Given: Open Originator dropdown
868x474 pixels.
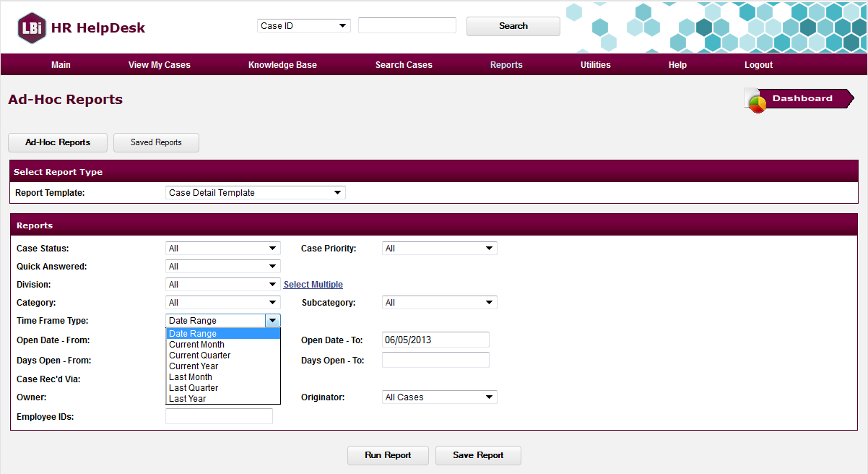Looking at the screenshot, I should 440,397.
